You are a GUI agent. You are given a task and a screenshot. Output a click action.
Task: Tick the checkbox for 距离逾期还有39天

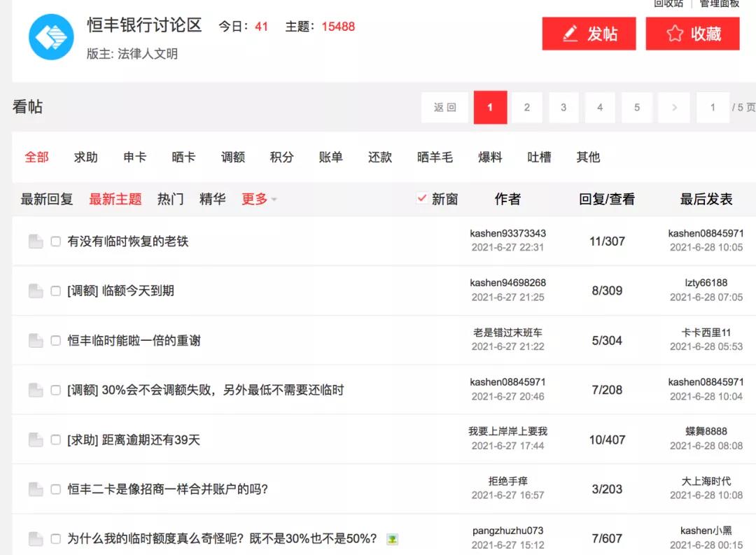coord(56,440)
